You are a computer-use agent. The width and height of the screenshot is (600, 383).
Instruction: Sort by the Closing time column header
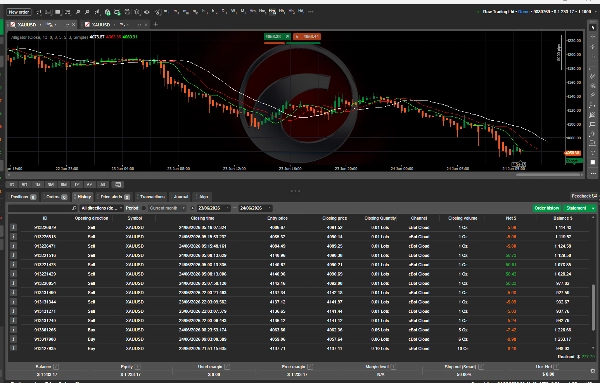202,218
